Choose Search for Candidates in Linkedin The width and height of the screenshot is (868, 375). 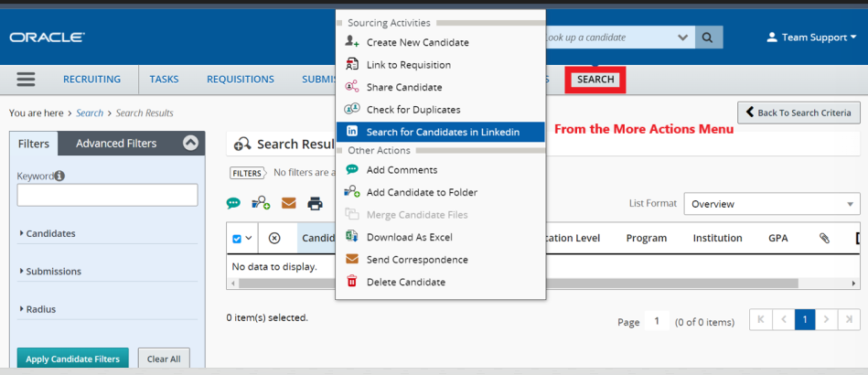click(x=441, y=132)
